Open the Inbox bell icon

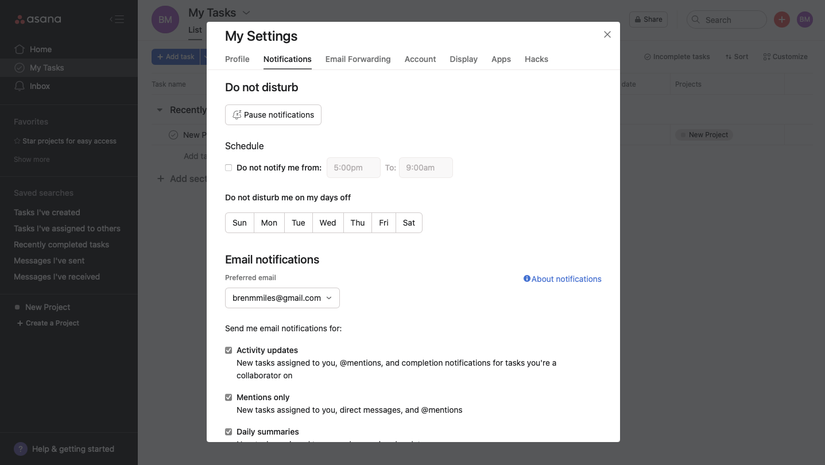pos(20,86)
